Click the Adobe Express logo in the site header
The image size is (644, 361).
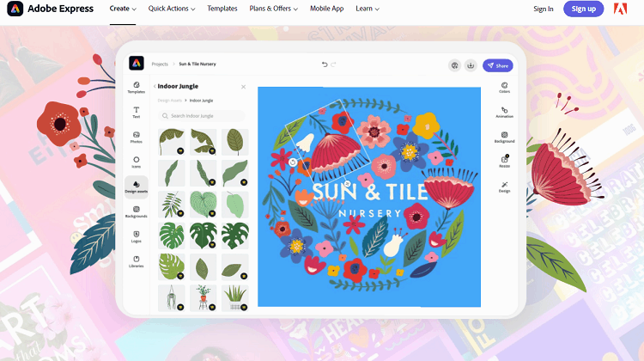pos(50,9)
